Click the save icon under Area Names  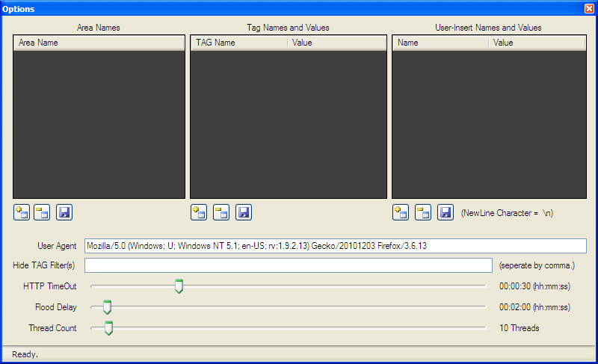point(64,212)
